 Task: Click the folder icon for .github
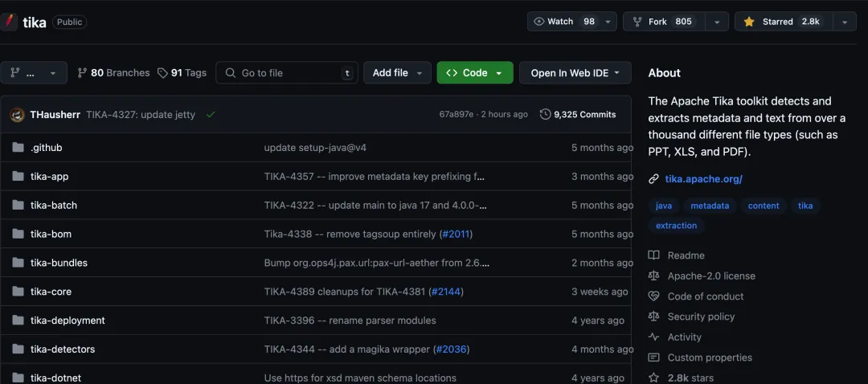(x=18, y=147)
